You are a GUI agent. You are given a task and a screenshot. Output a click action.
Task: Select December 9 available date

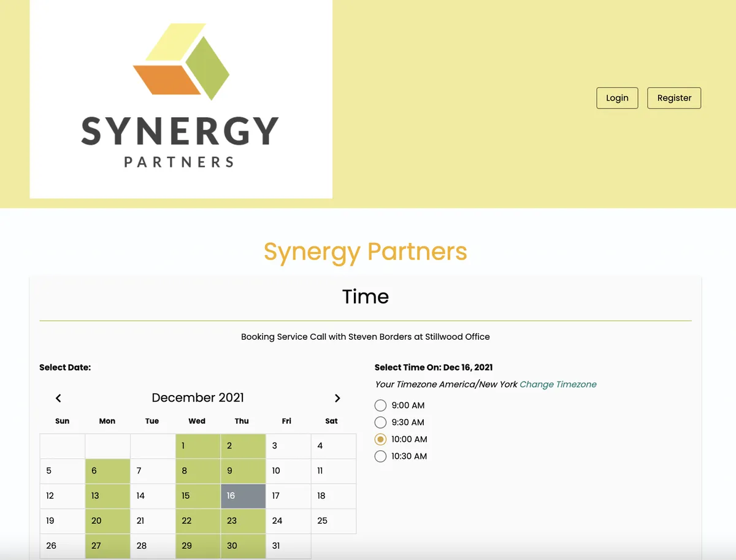coord(243,471)
